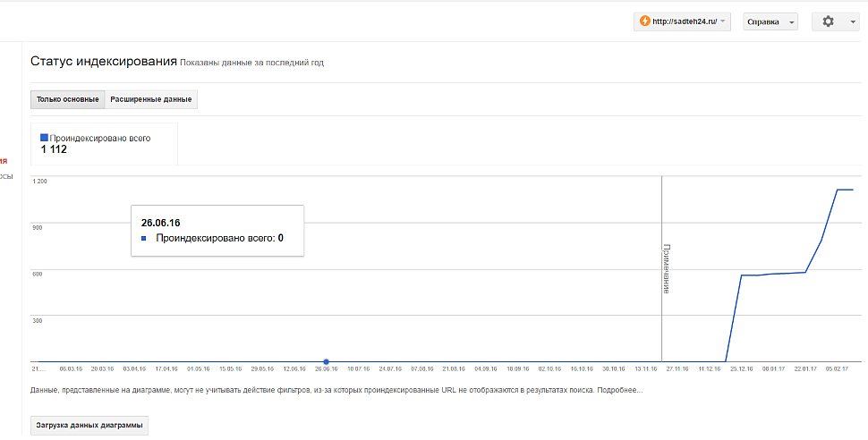Viewport: 868px width, 440px height.
Task: Open the Справка help dropdown
Action: (770, 21)
